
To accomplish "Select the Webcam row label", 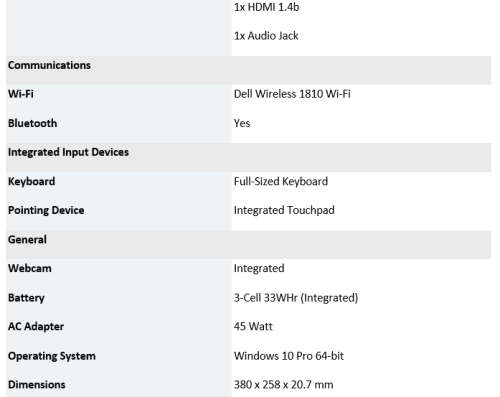I will pyautogui.click(x=30, y=268).
